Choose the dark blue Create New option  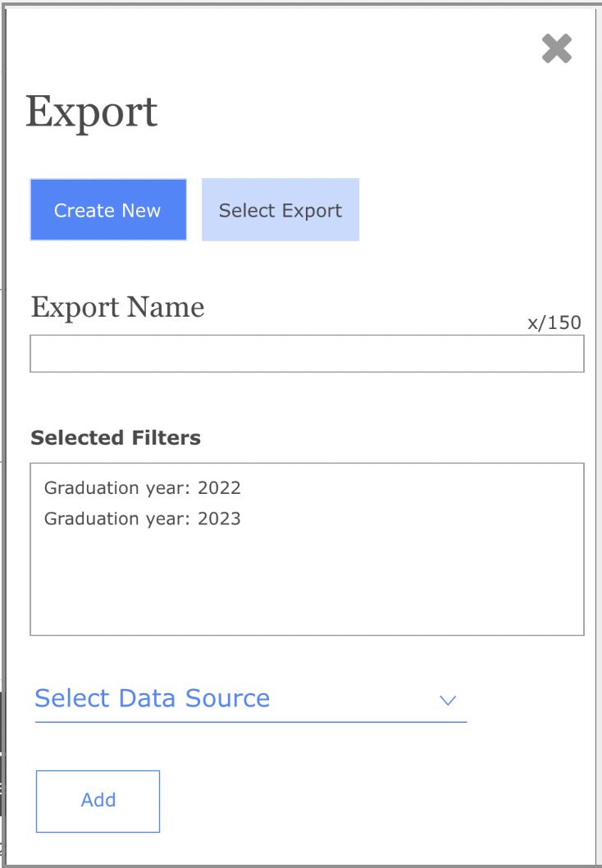tap(108, 210)
